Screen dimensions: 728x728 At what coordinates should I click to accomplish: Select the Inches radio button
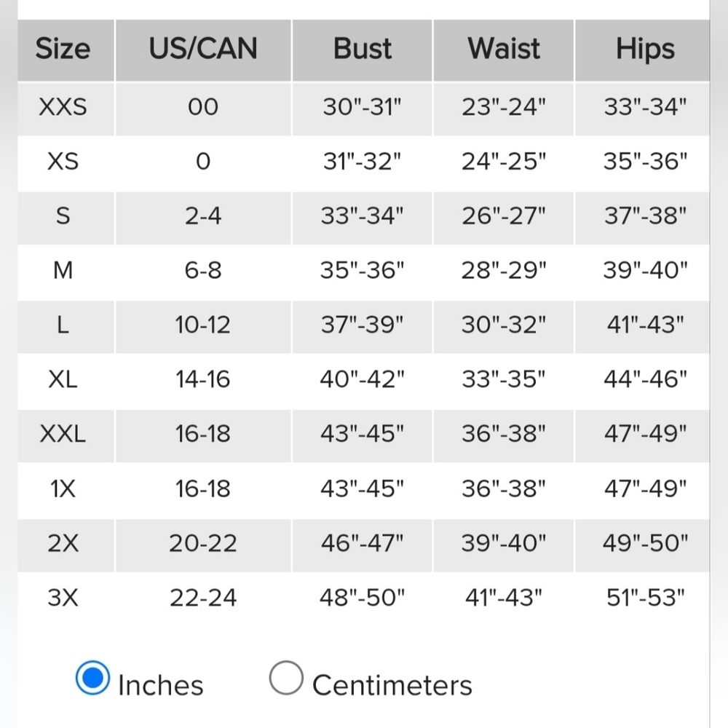pos(93,678)
